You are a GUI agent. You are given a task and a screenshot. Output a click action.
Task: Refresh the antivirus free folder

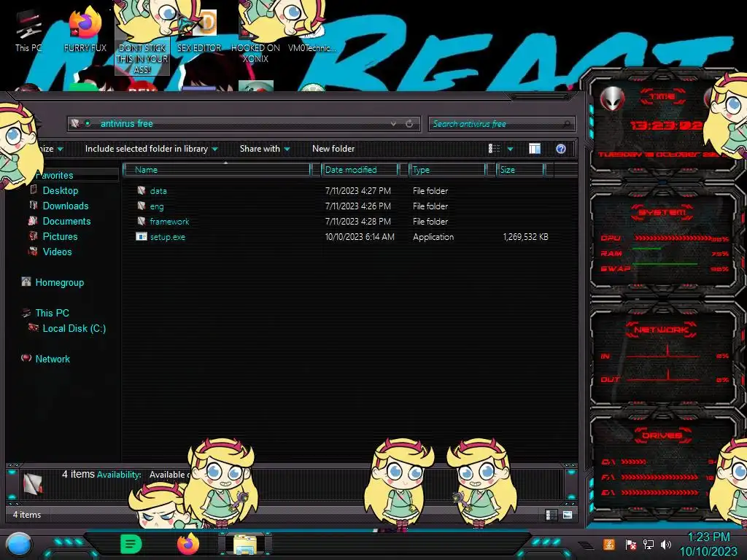coord(409,123)
